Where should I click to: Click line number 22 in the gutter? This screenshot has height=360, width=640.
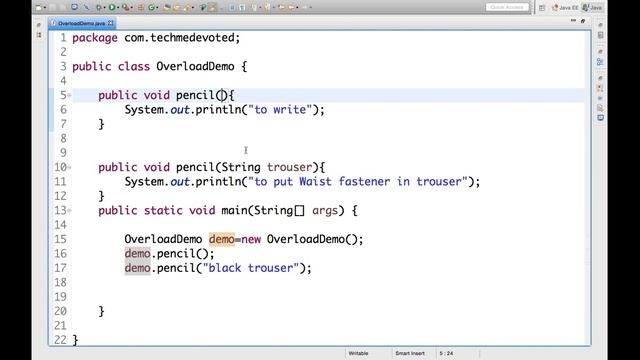[60, 340]
